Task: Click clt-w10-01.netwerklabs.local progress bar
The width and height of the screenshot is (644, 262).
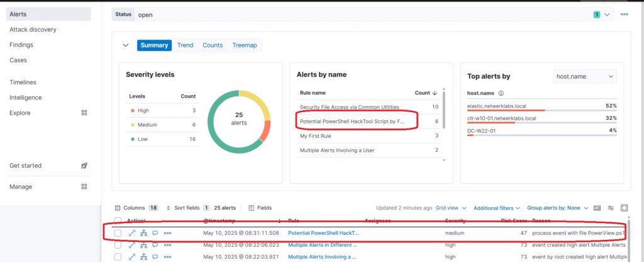Action: point(541,123)
